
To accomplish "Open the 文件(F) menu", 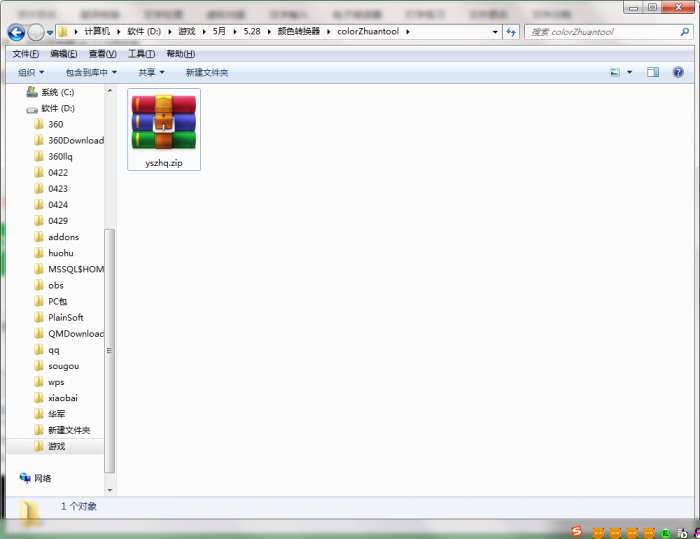I will coord(25,54).
